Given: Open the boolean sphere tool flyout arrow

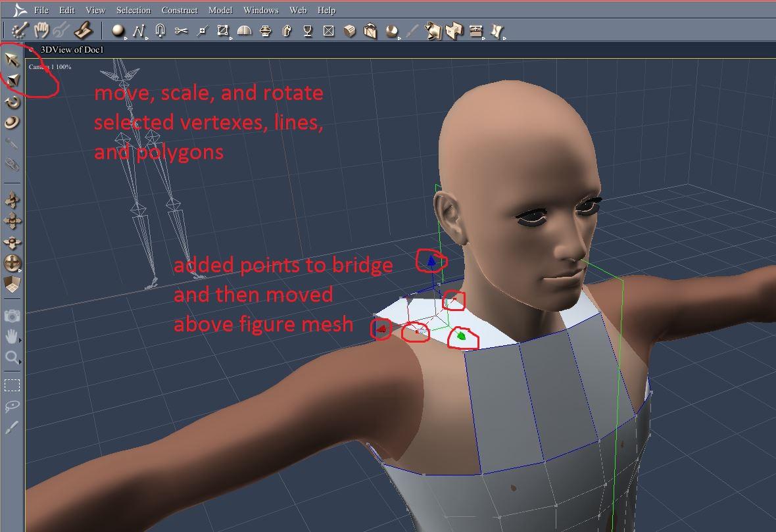Looking at the screenshot, I should tap(399, 37).
